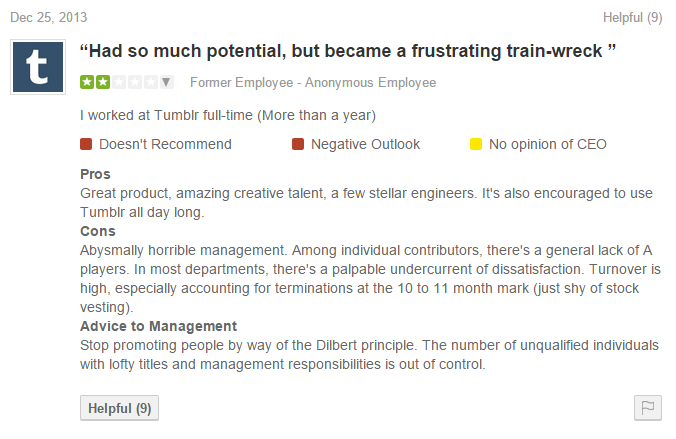Click the fifth empty star in rating
The height and width of the screenshot is (439, 676).
pos(151,82)
